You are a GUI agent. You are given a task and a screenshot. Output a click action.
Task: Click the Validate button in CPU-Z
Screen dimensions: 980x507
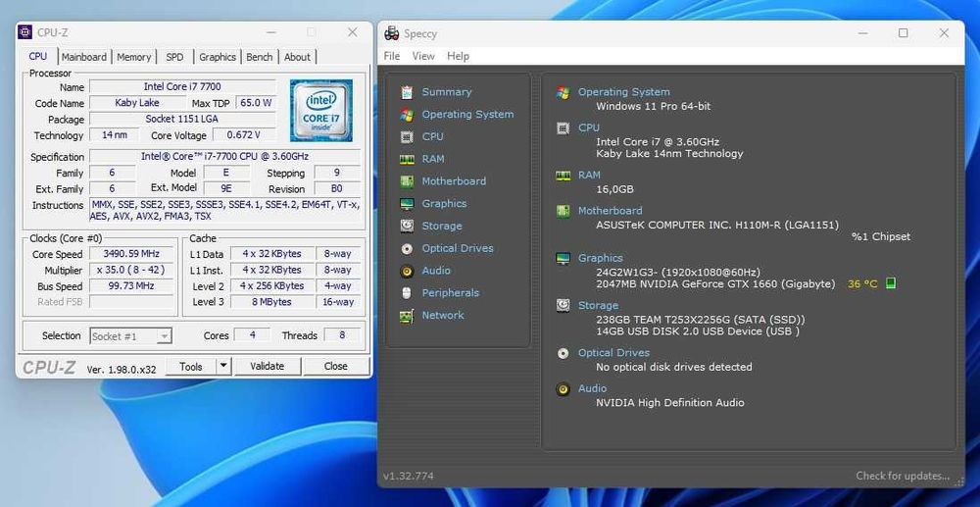coord(267,367)
